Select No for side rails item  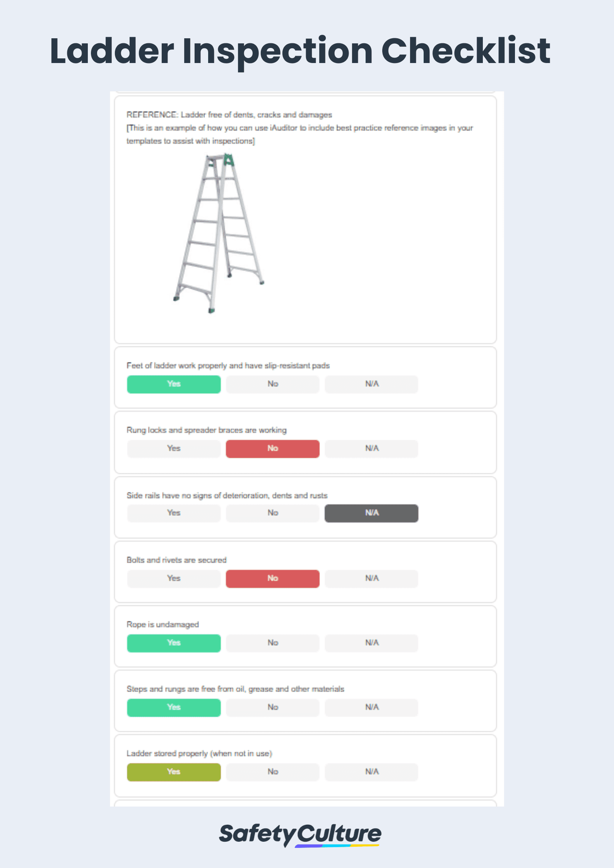pyautogui.click(x=273, y=513)
